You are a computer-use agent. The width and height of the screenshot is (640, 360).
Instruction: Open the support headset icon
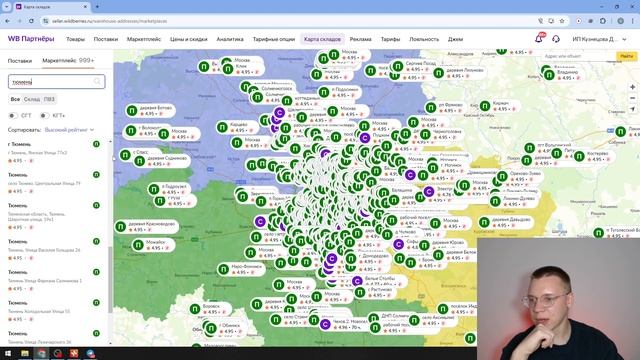coord(556,39)
